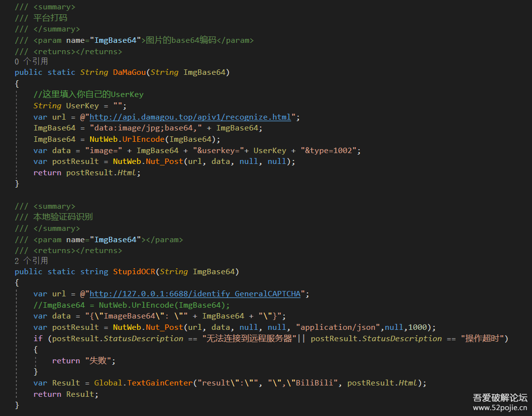This screenshot has width=532, height=416.
Task: Click the "application/json" string argument
Action: [x=338, y=327]
